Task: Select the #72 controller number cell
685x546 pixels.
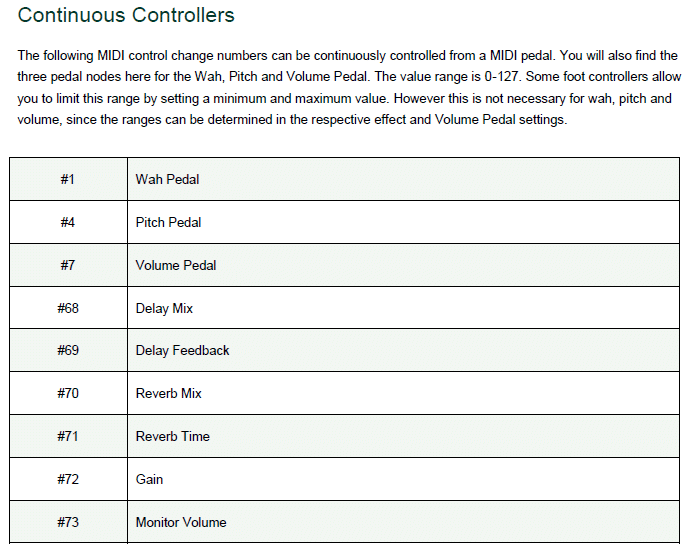Action: [x=68, y=479]
